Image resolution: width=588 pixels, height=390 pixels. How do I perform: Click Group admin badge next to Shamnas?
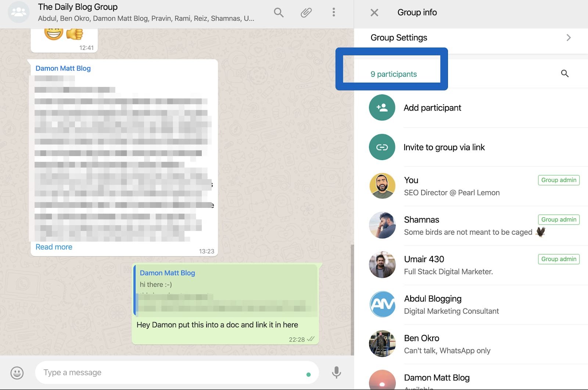(x=559, y=220)
